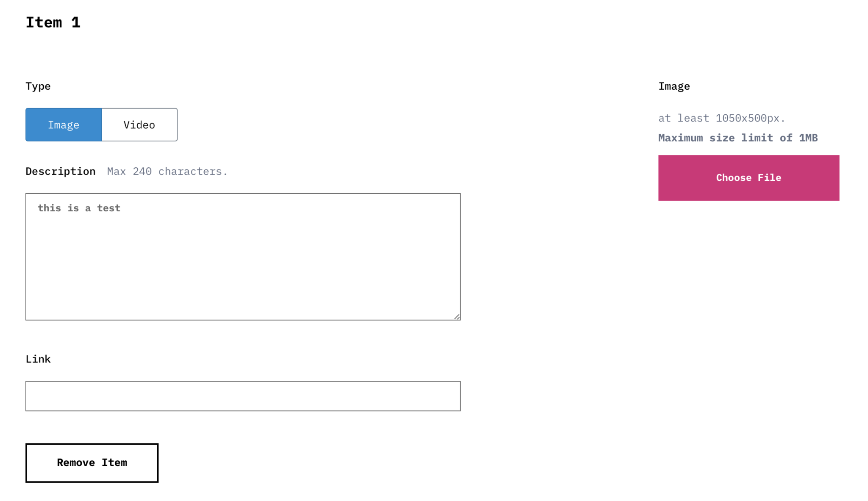
Task: Click the "Type" field label
Action: click(x=38, y=86)
